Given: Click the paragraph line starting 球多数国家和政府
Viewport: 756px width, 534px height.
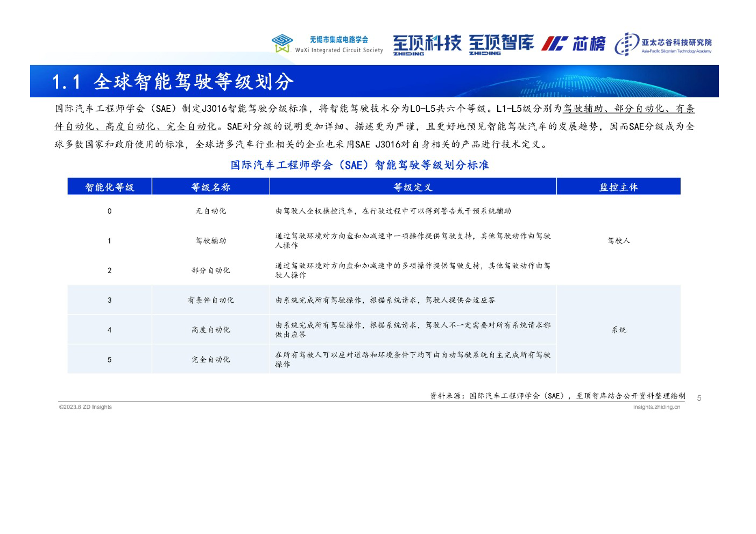Looking at the screenshot, I should 302,144.
